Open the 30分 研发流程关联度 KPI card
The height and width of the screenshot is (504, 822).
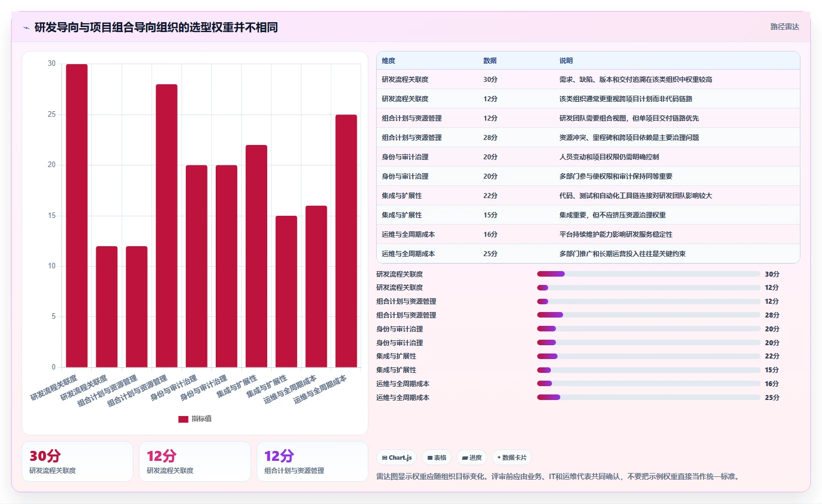(x=77, y=461)
